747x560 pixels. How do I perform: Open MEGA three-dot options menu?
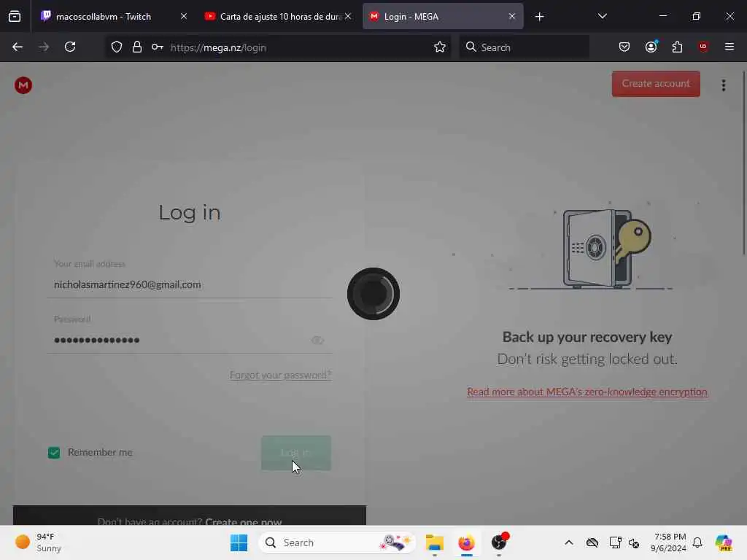click(724, 86)
